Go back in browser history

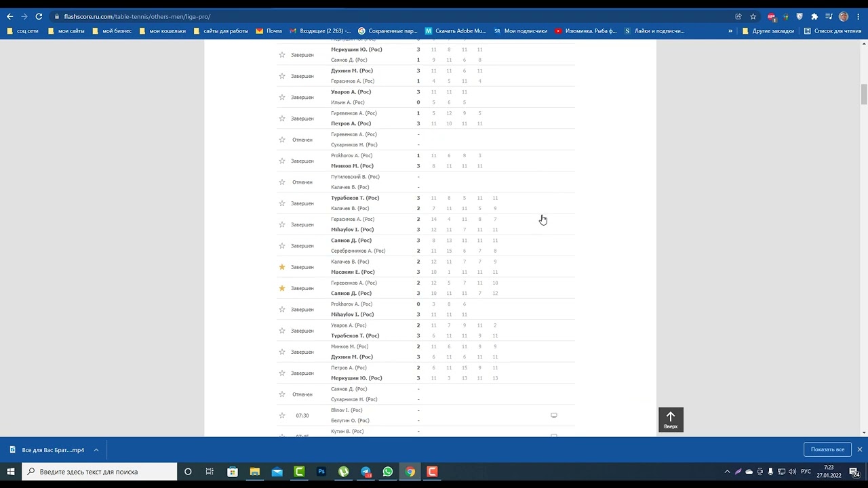pos(9,16)
